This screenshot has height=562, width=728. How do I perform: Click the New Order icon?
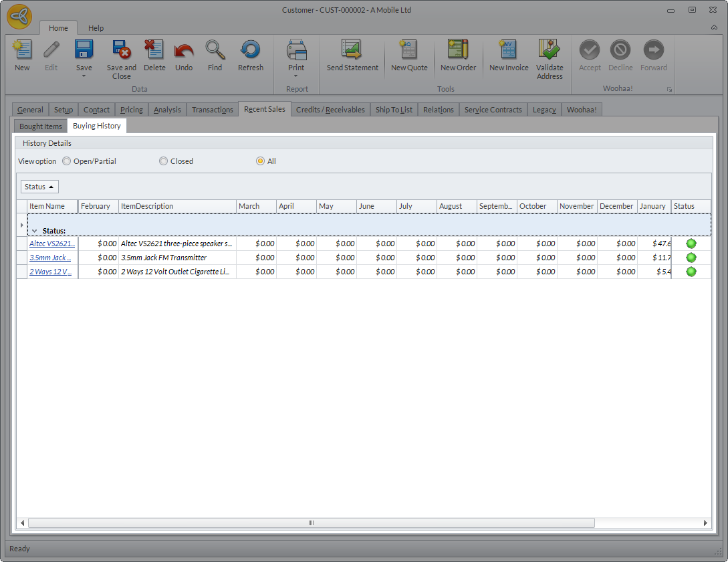coord(458,51)
